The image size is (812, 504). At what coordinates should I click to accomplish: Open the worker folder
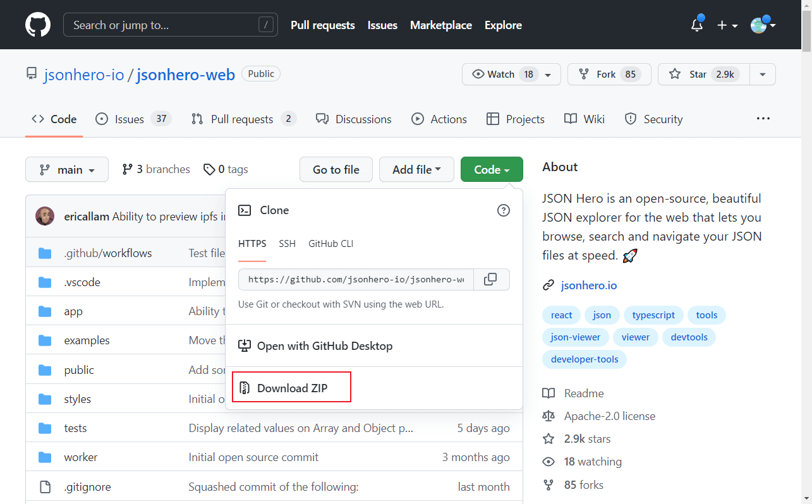tap(81, 457)
